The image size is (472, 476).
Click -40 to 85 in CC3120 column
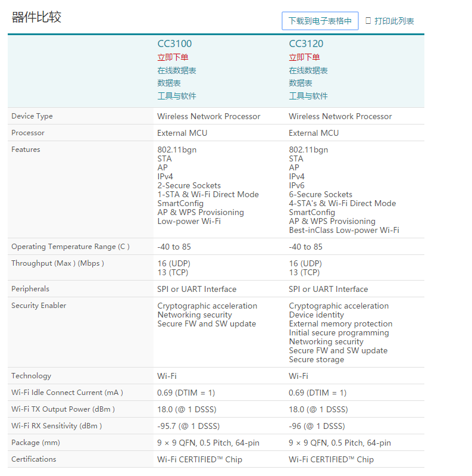(x=305, y=247)
